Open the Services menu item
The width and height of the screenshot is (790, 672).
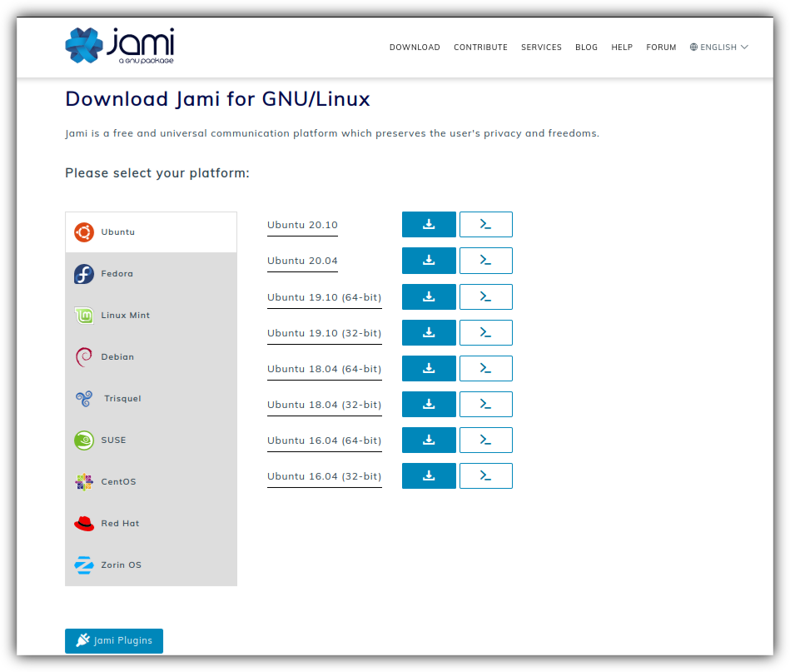tap(541, 47)
